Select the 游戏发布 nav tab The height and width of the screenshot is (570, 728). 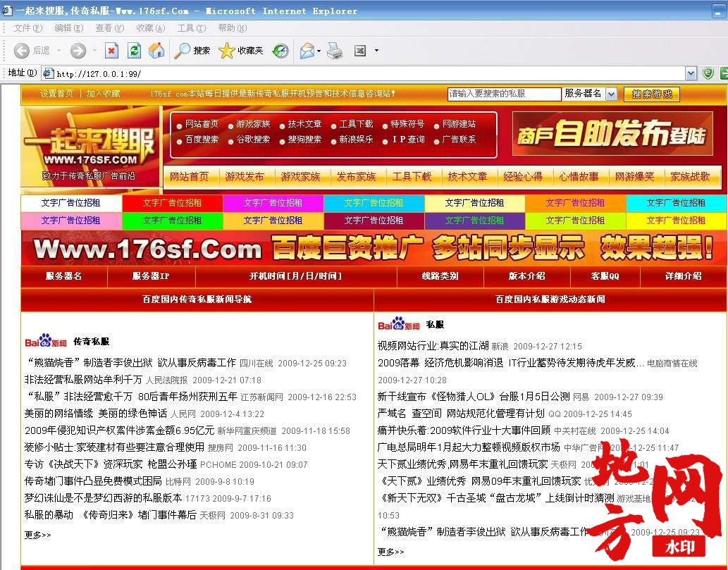245,177
